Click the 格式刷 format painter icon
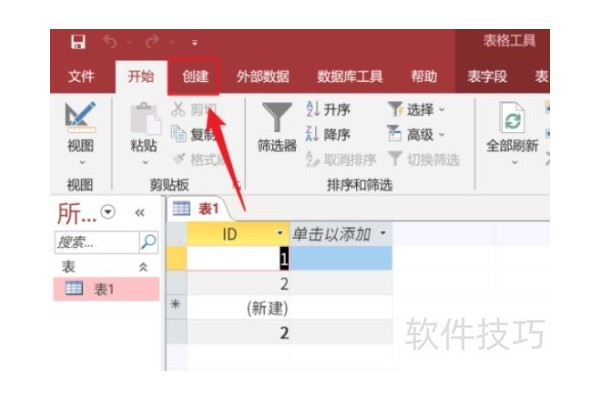This screenshot has height=400, width=600. click(179, 158)
